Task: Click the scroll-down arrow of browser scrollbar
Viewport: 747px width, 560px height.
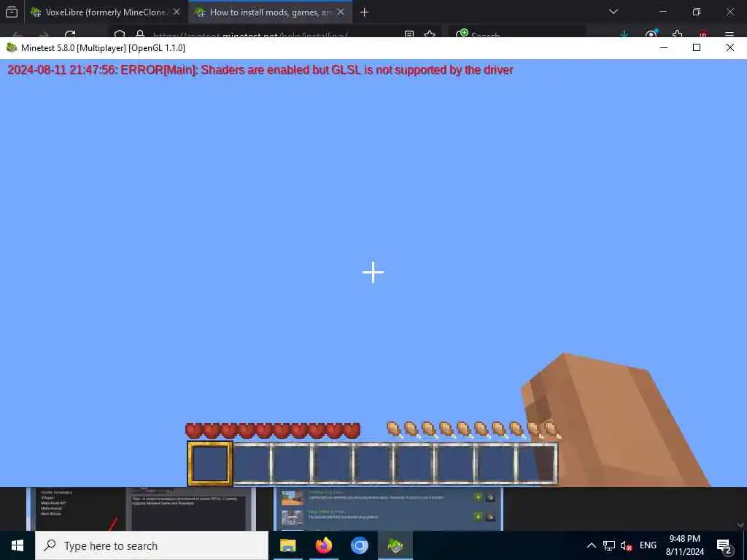Action: (740, 525)
